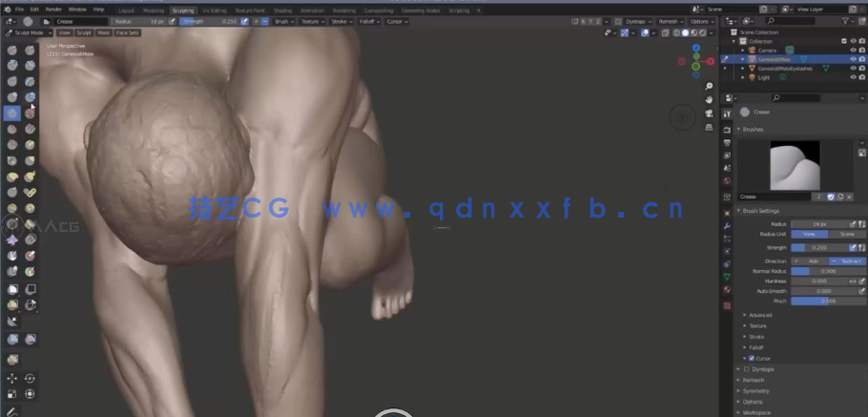Select the Clay brush tool
Image resolution: width=868 pixels, height=417 pixels.
[x=12, y=65]
